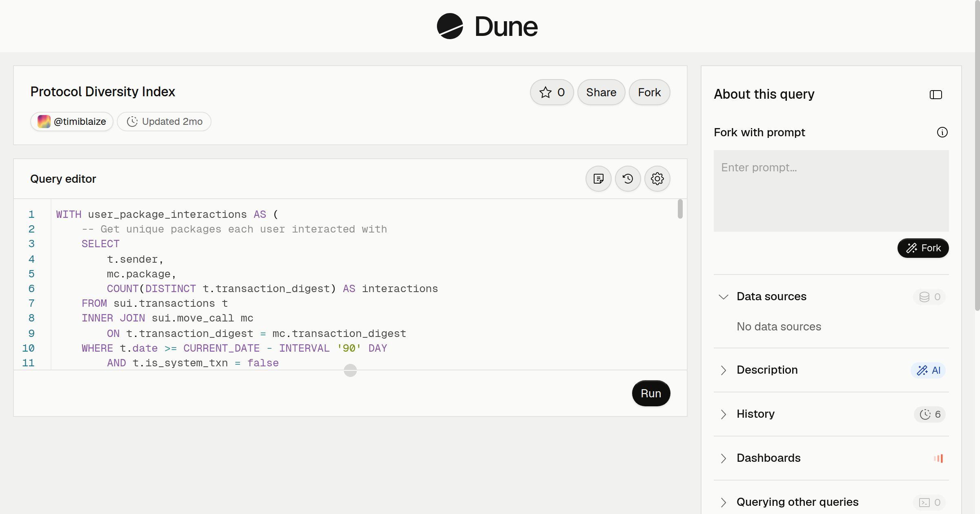Click the 'No data sources' text

pos(779,327)
